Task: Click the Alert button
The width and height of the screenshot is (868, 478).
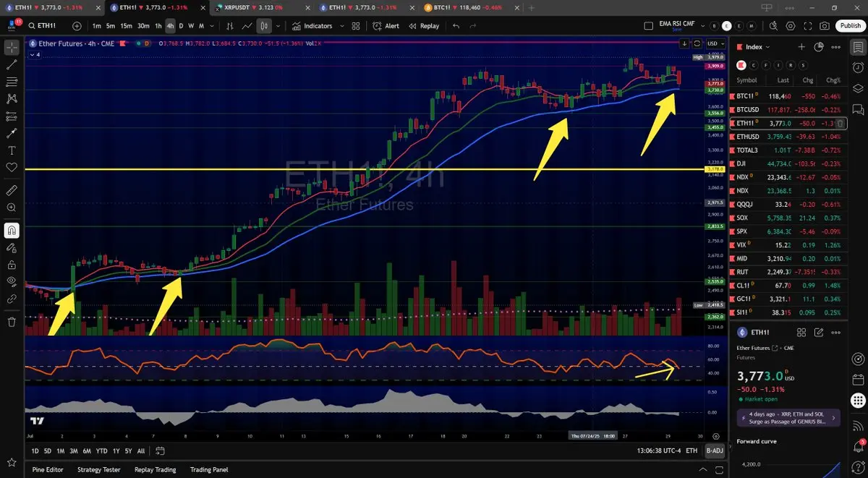Action: [386, 25]
